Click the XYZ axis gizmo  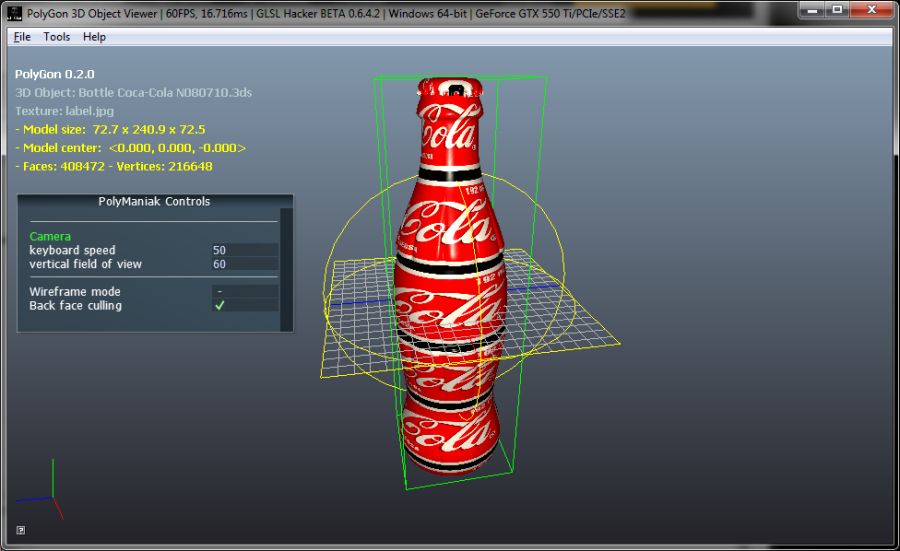40,490
